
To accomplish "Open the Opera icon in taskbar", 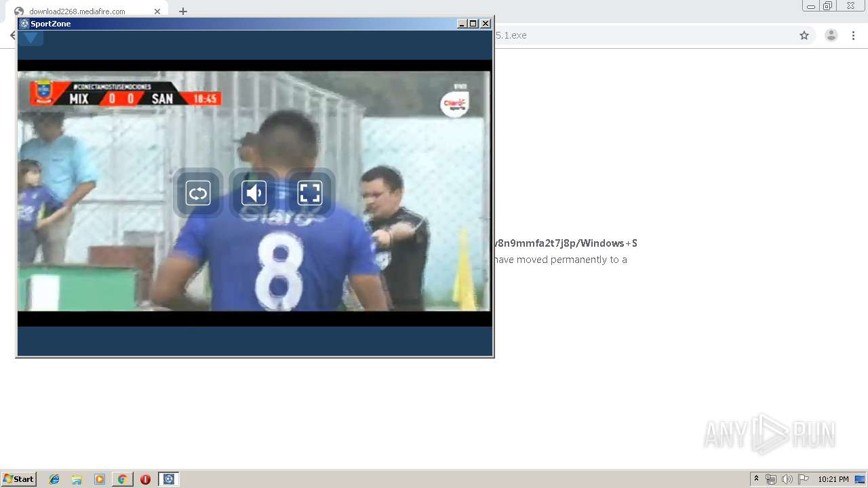I will pos(145,479).
